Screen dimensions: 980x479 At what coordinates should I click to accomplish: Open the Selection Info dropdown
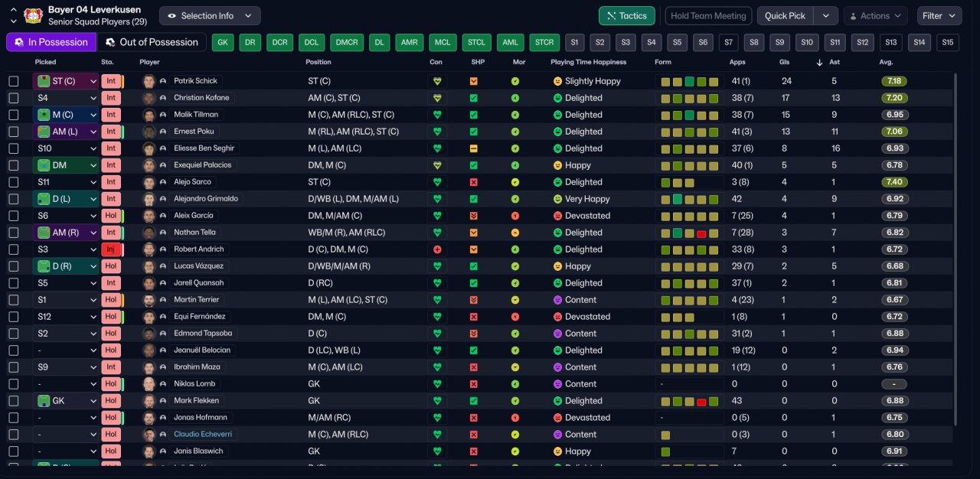pos(210,16)
